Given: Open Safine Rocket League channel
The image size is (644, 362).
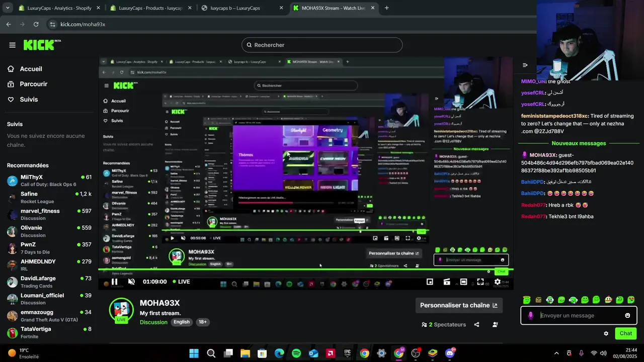Looking at the screenshot, I should pos(49,198).
